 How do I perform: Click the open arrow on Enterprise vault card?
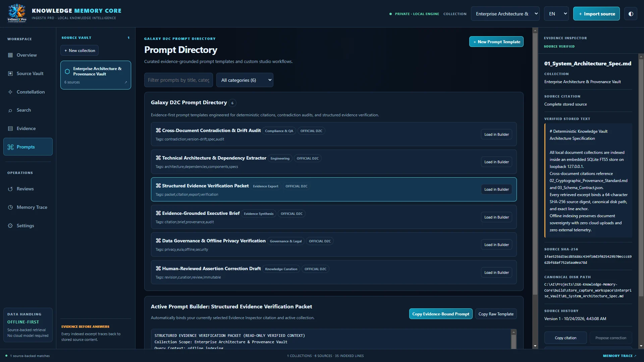pos(126,82)
